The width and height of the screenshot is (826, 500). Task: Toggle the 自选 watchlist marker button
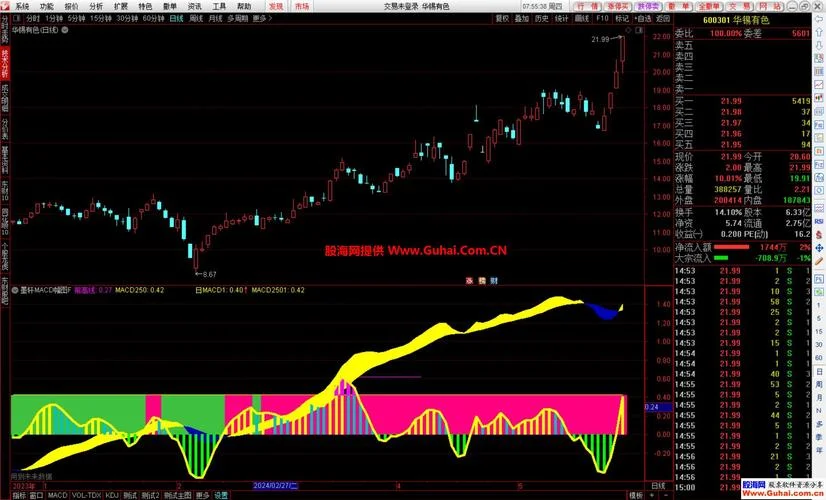(643, 18)
